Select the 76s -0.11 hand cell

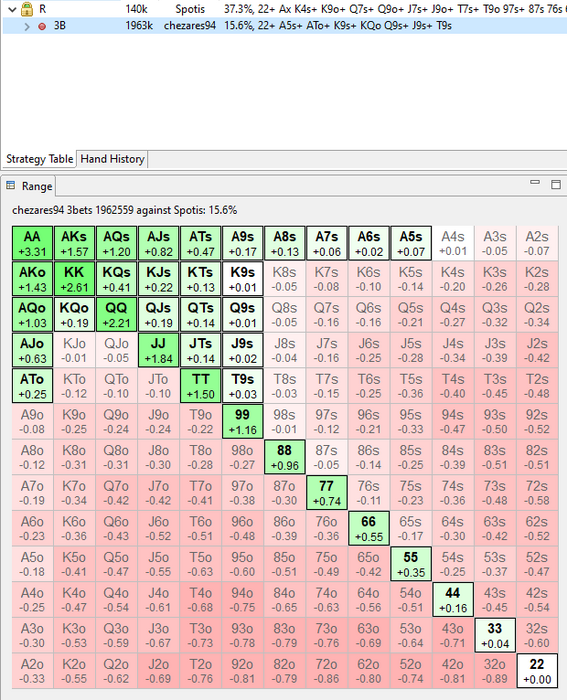369,493
